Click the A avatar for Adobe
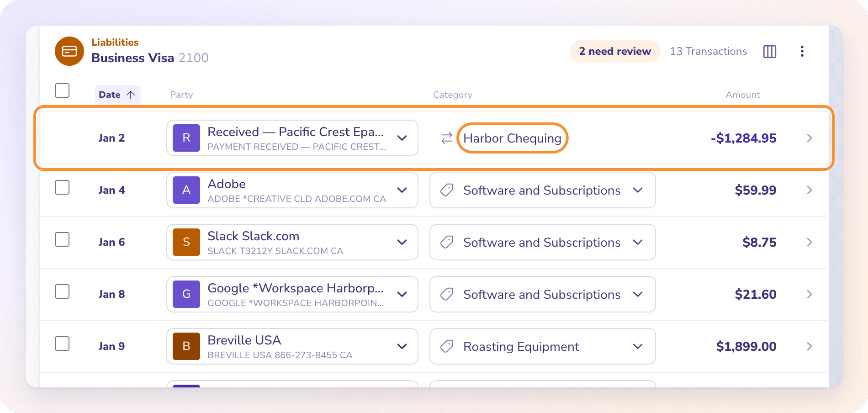 [x=186, y=190]
